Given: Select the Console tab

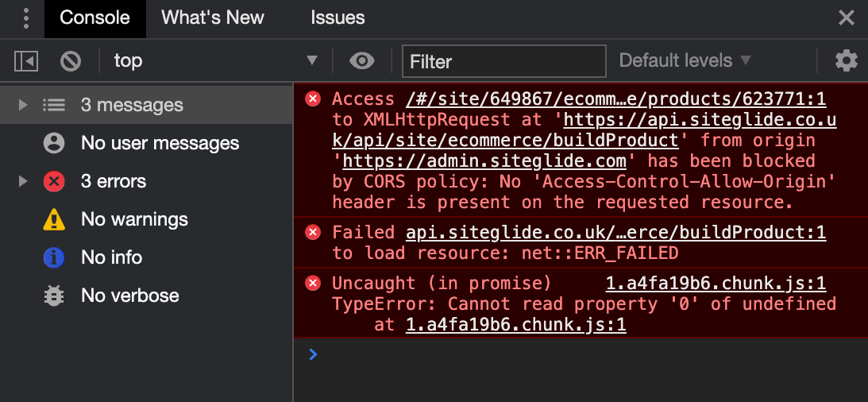Looking at the screenshot, I should [x=95, y=18].
